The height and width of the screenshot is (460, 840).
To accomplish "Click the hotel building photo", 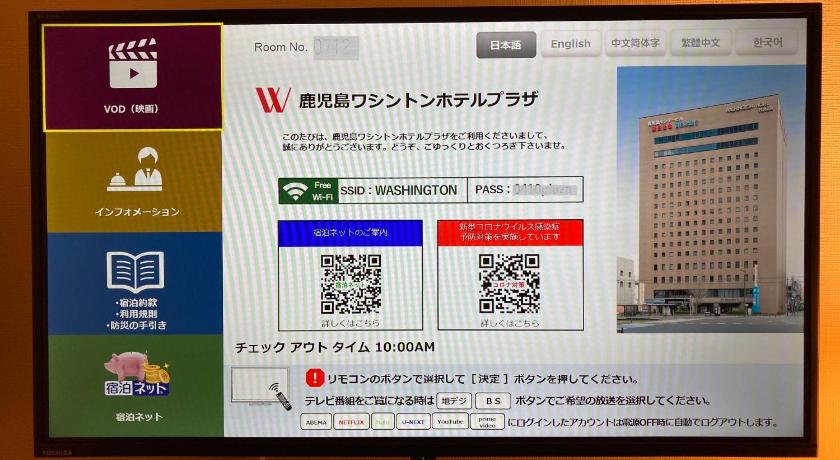I will [711, 199].
